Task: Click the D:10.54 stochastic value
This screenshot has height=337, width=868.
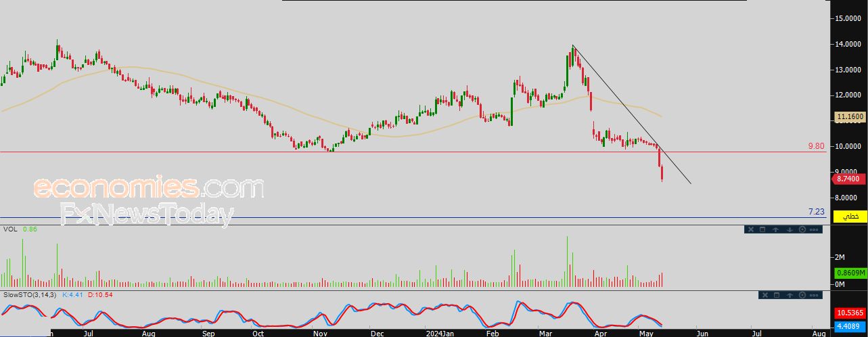Action: [x=99, y=295]
